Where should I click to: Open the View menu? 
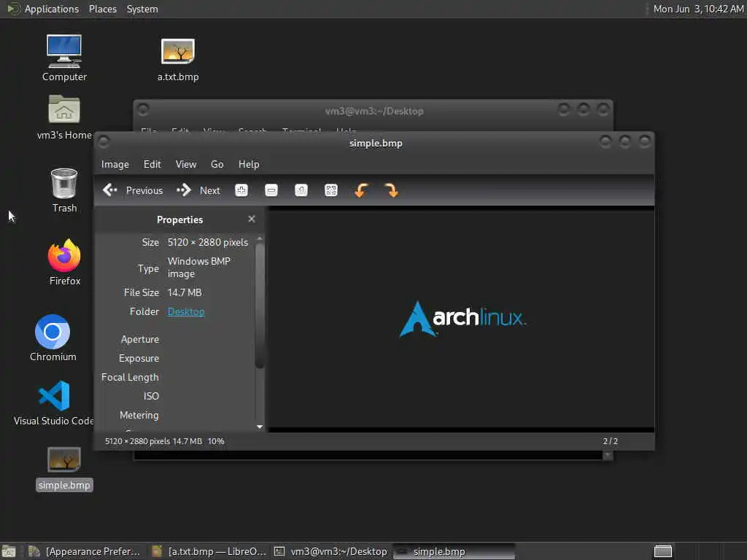pyautogui.click(x=186, y=164)
